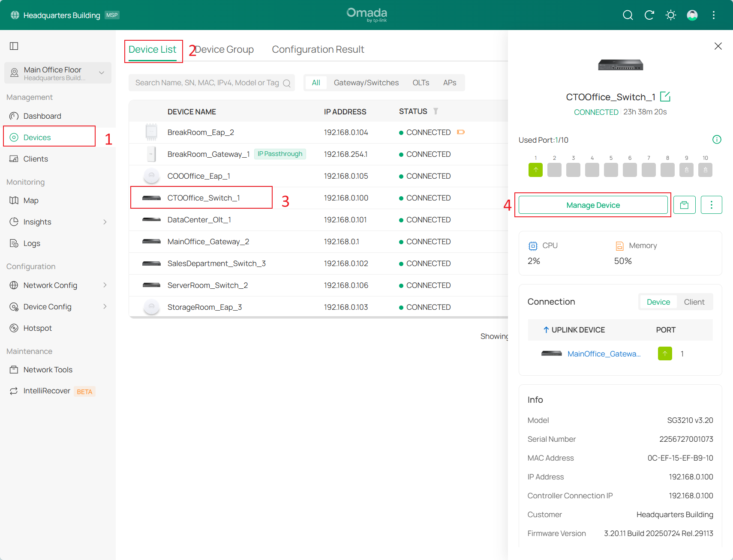The width and height of the screenshot is (733, 560).
Task: Toggle the light/dark theme sun icon
Action: pyautogui.click(x=670, y=15)
